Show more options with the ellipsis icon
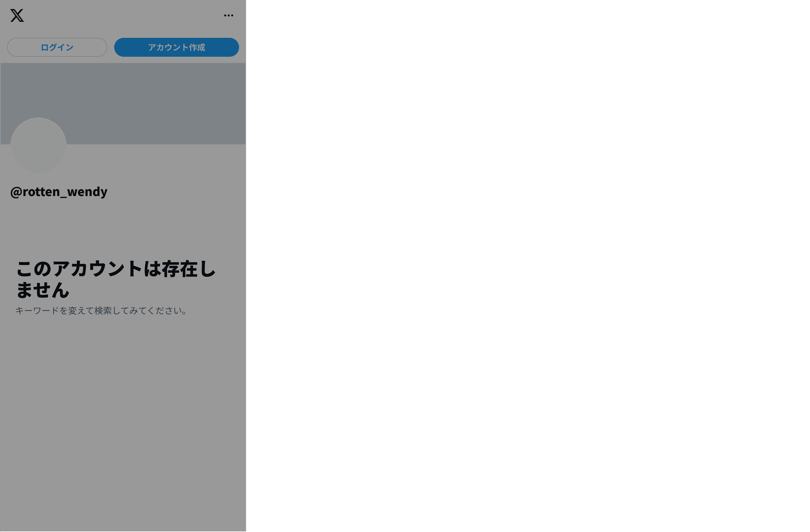This screenshot has width=810, height=532. pyautogui.click(x=228, y=16)
